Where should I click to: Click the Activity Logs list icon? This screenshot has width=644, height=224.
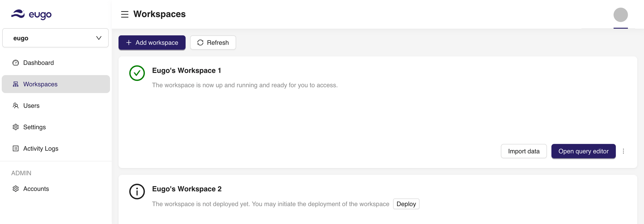tap(16, 149)
